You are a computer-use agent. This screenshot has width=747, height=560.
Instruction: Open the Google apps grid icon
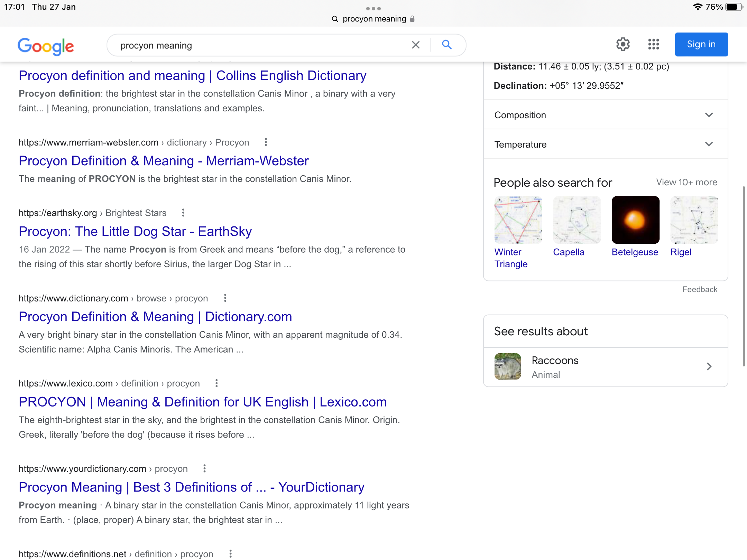click(654, 44)
